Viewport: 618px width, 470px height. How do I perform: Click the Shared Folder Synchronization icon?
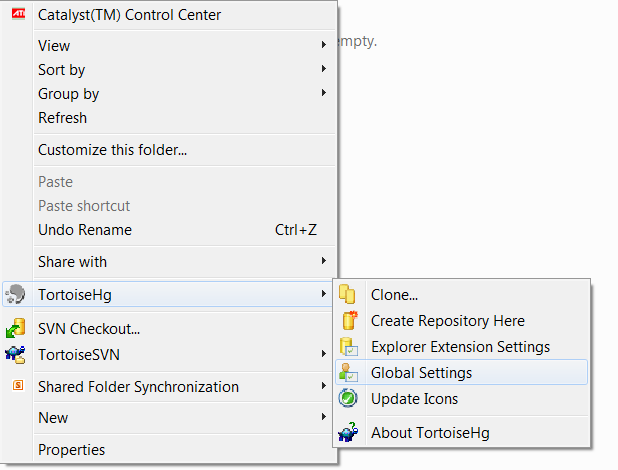click(x=18, y=385)
